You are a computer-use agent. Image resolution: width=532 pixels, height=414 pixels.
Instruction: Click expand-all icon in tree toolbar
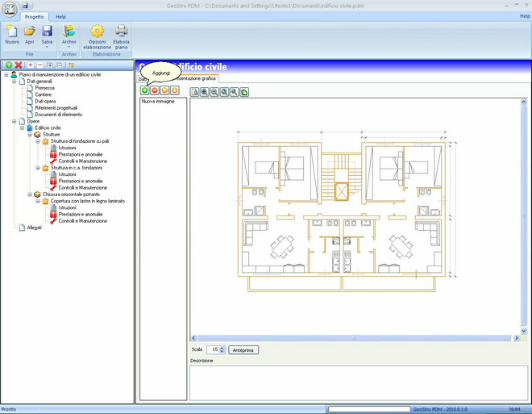[x=50, y=65]
